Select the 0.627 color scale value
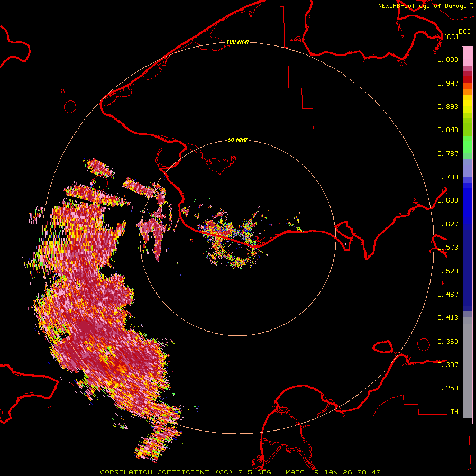Image resolution: width=476 pixels, height=476 pixels. point(448,224)
